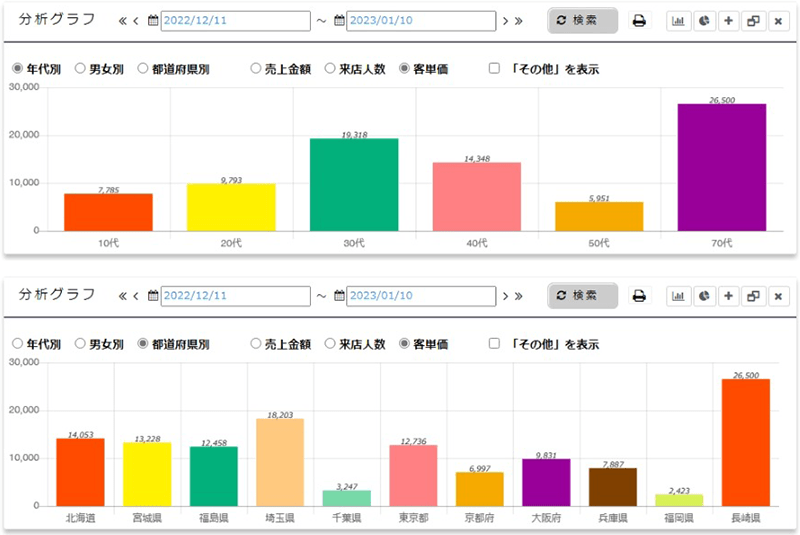Viewport: 800px width, 535px height.
Task: Jump back with « arrow in top panel
Action: (x=122, y=21)
